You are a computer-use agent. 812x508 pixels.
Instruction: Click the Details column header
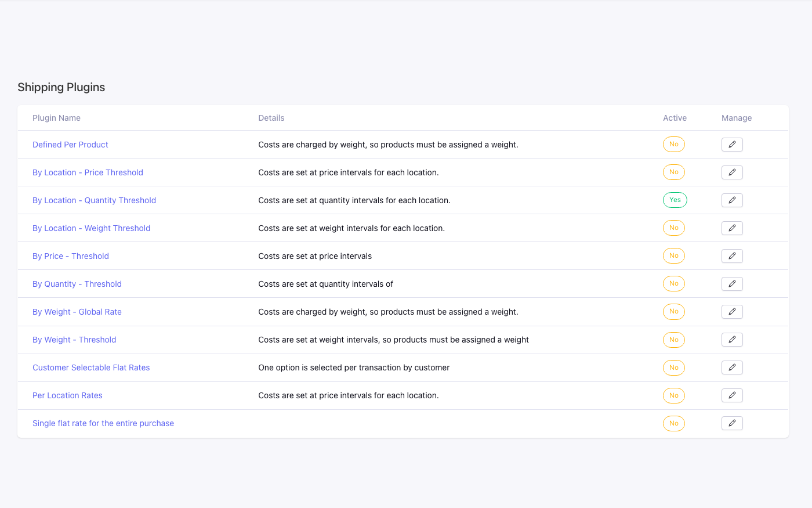pyautogui.click(x=271, y=118)
